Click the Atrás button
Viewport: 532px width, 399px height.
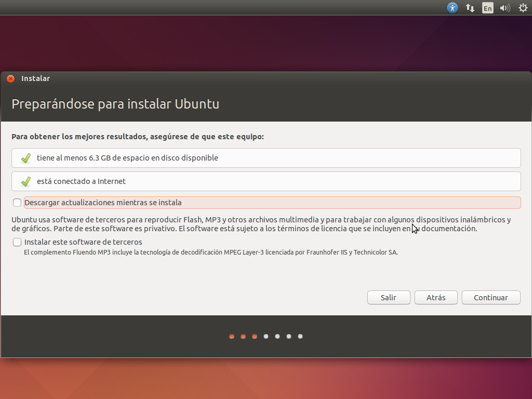(x=435, y=297)
